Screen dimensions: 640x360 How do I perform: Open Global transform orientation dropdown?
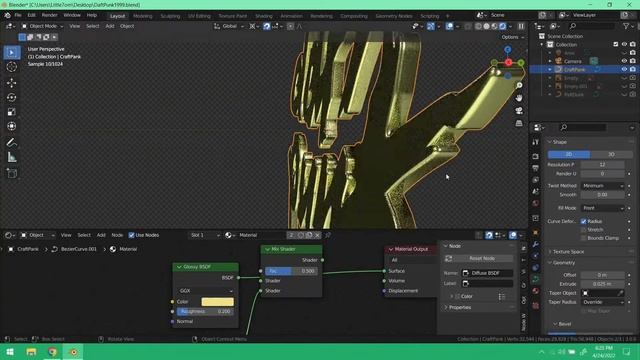coord(229,26)
